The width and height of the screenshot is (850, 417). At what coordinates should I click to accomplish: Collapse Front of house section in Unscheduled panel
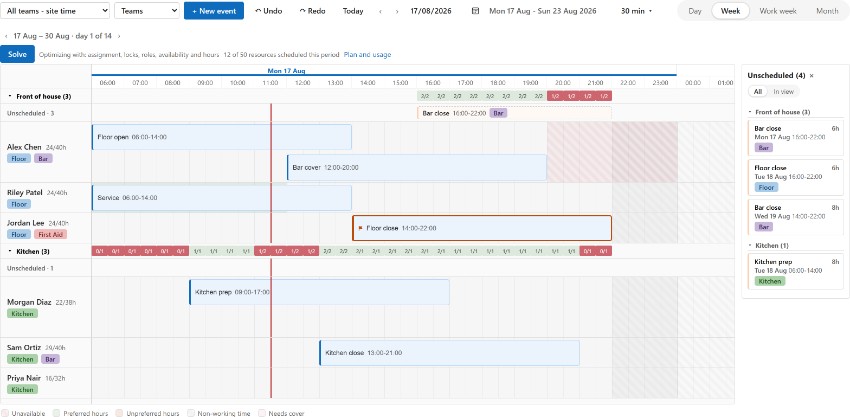750,112
